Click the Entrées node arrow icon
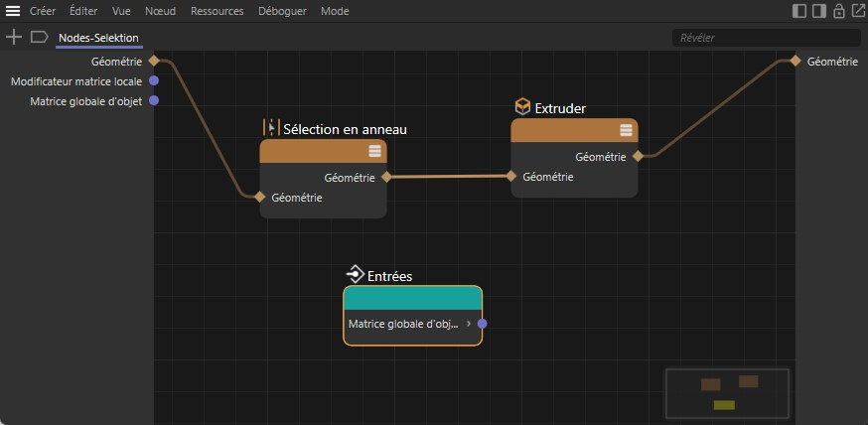Image resolution: width=868 pixels, height=425 pixels. [356, 275]
